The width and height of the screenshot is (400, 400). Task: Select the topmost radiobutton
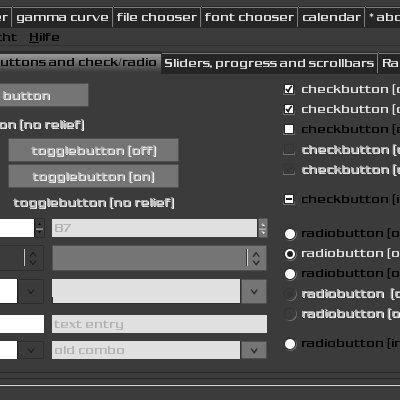[290, 234]
